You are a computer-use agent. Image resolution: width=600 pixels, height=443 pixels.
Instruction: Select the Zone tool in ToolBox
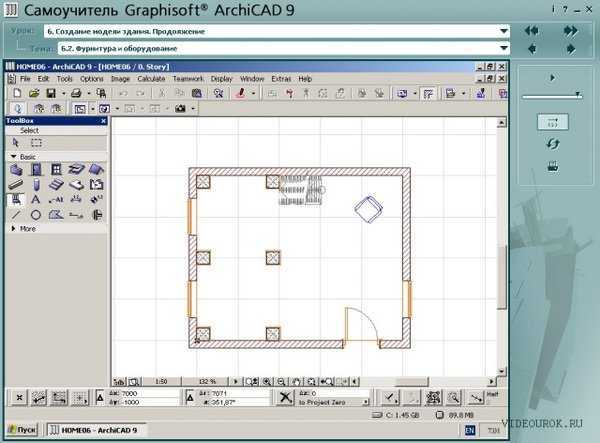[96, 185]
